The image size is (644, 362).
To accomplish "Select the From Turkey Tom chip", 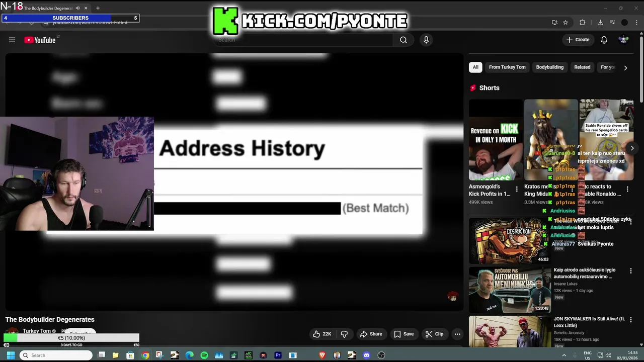I will click(x=507, y=67).
